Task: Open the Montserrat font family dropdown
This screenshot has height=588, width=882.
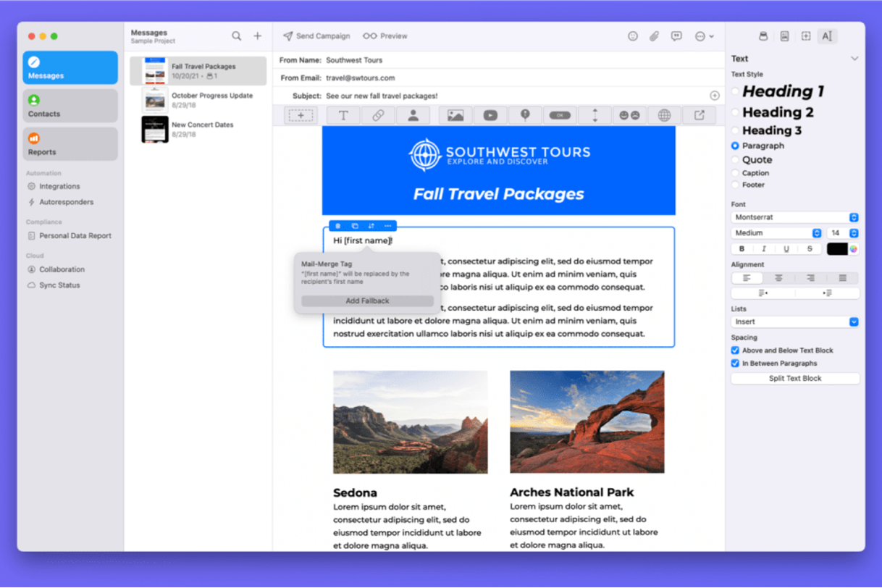Action: click(795, 217)
